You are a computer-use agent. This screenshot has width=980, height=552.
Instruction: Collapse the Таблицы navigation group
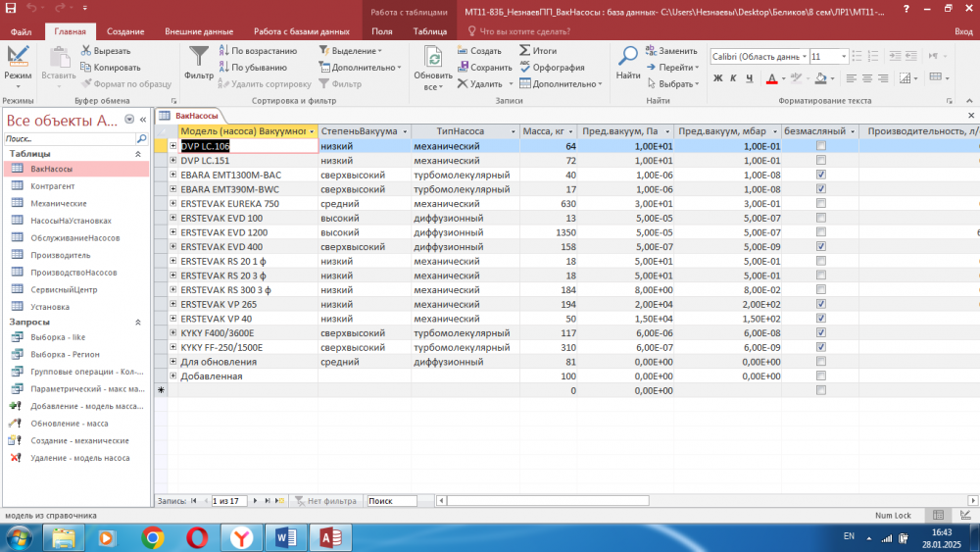pos(137,154)
